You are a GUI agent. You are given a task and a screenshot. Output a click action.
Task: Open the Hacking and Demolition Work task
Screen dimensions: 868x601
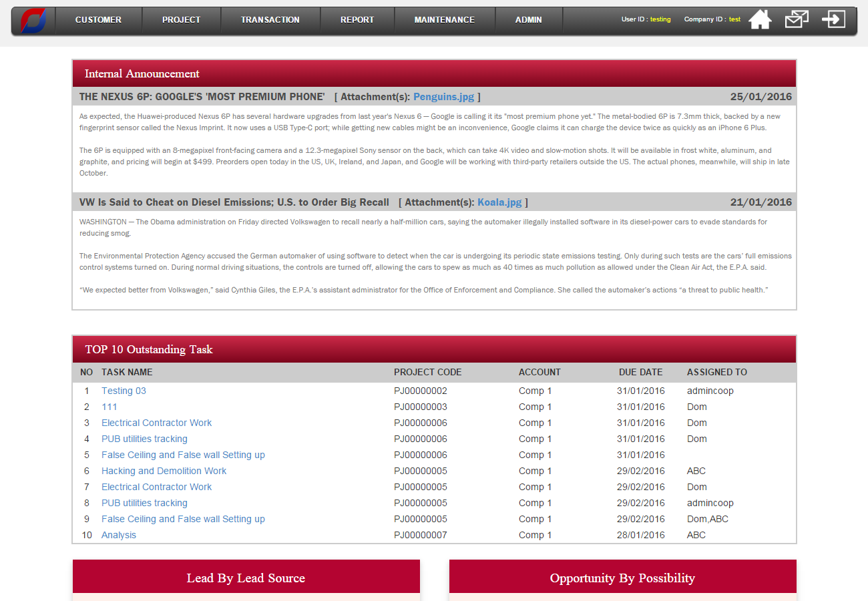(164, 471)
